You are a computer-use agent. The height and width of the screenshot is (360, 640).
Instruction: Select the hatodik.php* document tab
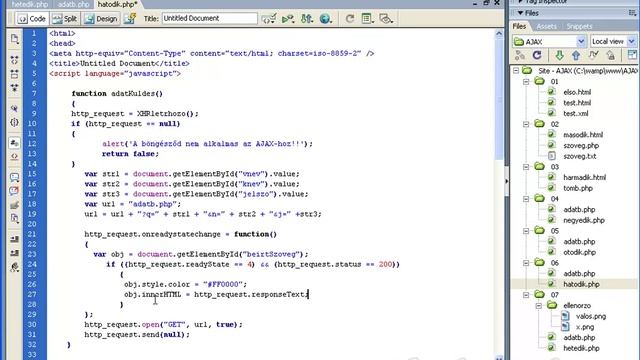(x=118, y=4)
